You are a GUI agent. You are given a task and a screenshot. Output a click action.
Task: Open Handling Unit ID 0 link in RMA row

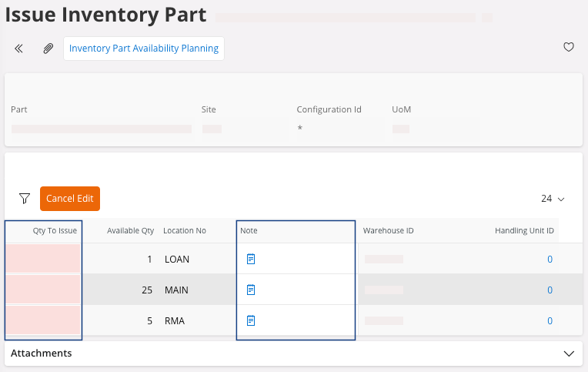tap(550, 320)
